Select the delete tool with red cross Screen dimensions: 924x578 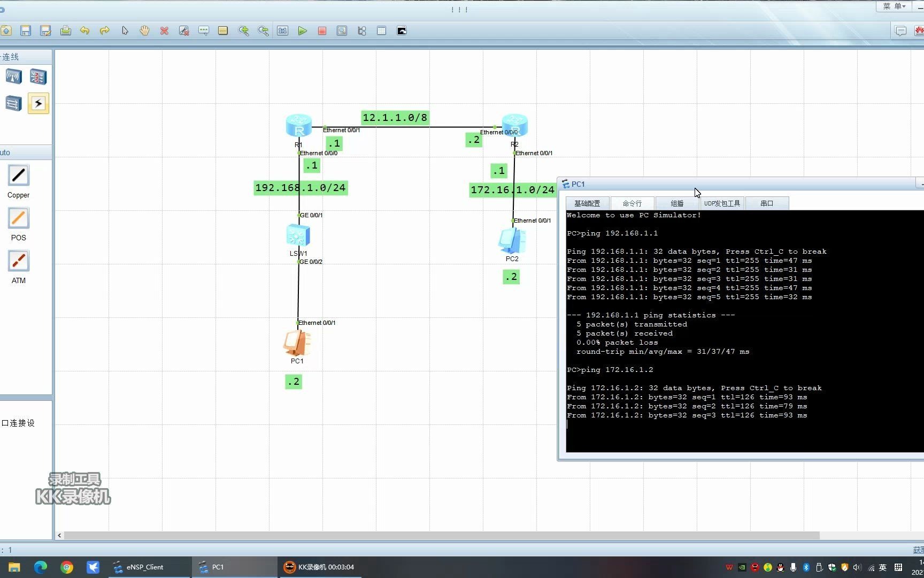coord(164,31)
